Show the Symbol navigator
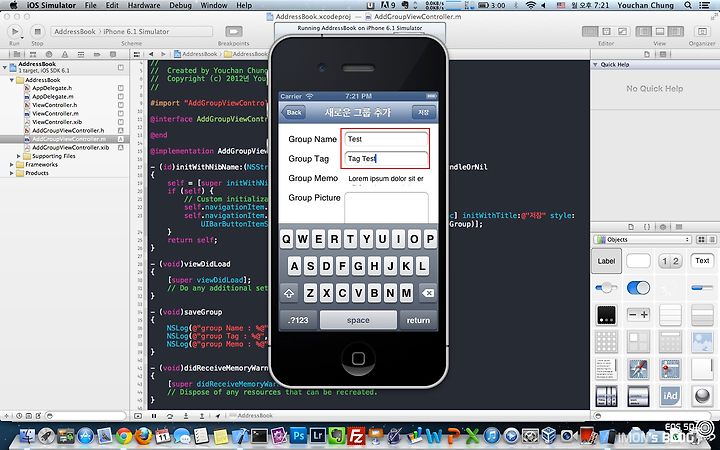The height and width of the screenshot is (450, 720). pos(33,54)
